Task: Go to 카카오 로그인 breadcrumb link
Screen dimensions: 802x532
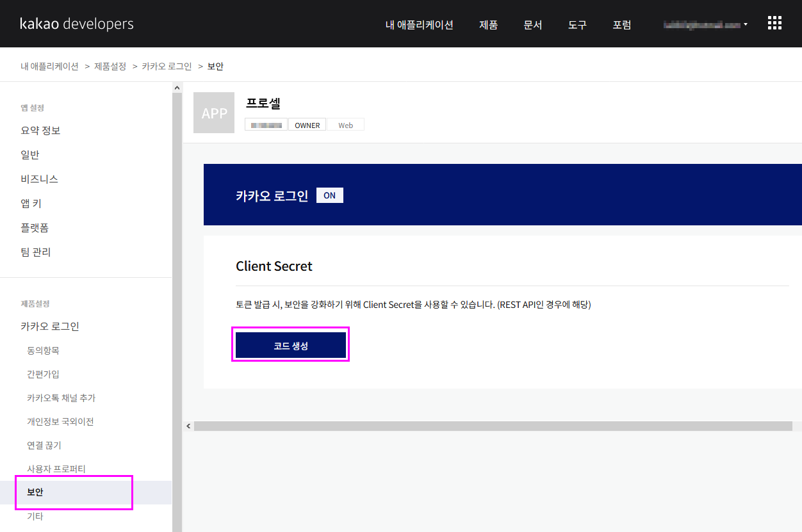Action: coord(167,66)
